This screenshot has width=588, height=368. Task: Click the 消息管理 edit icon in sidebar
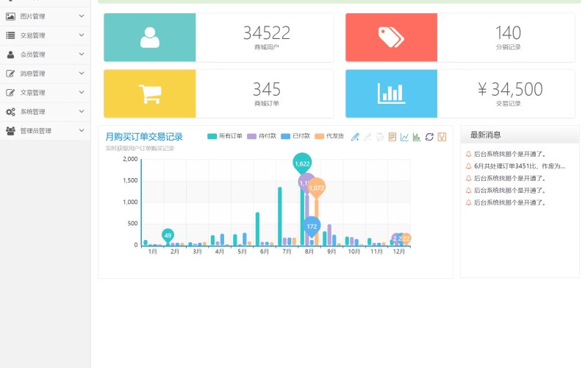(10, 74)
